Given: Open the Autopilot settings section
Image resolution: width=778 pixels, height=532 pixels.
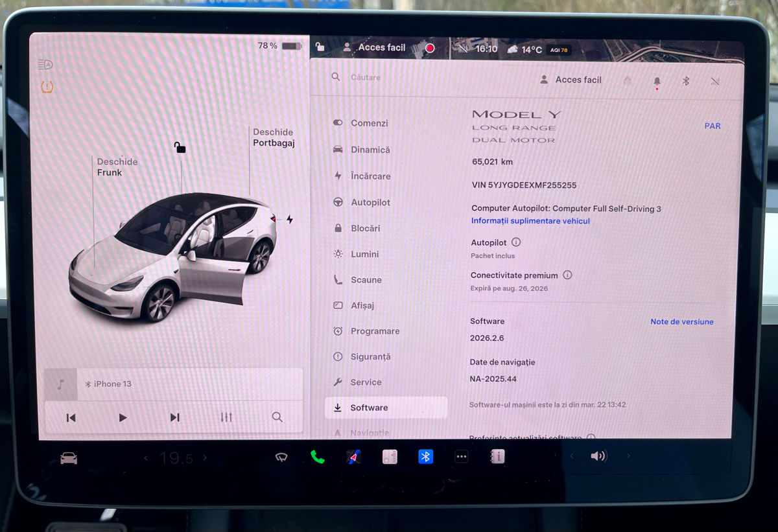Looking at the screenshot, I should pyautogui.click(x=362, y=202).
